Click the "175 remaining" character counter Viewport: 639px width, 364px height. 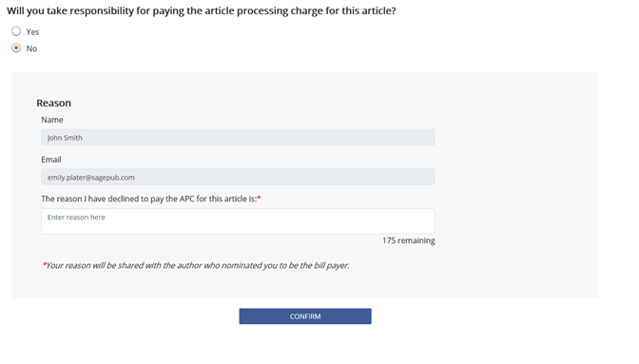(409, 240)
